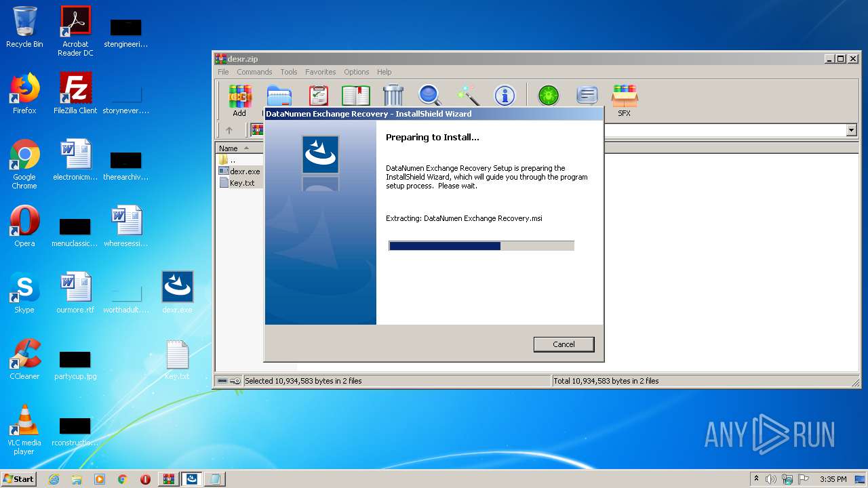The image size is (868, 488).
Task: Expand the WinRAR address bar dropdown
Action: (x=852, y=130)
